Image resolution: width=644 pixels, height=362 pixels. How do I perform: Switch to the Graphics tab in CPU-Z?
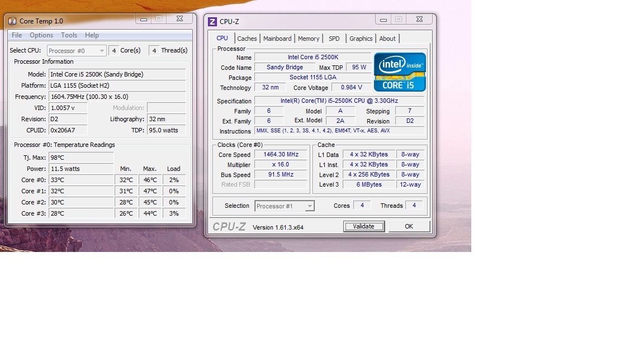tap(361, 39)
